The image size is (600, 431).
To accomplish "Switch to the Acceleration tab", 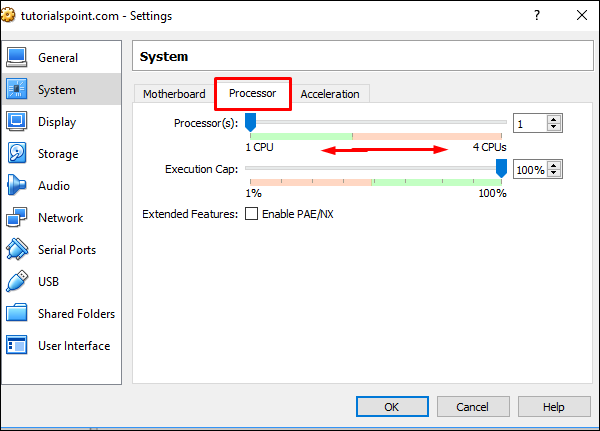I will 330,94.
